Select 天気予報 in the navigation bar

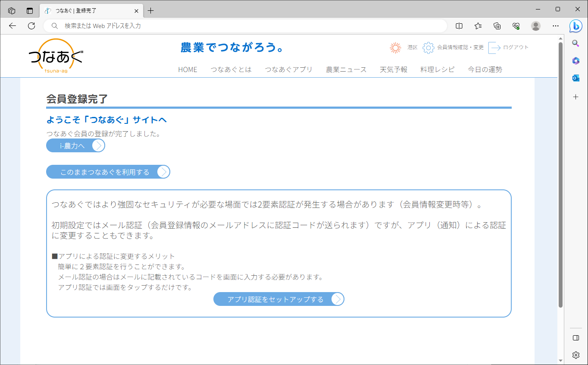pyautogui.click(x=393, y=69)
